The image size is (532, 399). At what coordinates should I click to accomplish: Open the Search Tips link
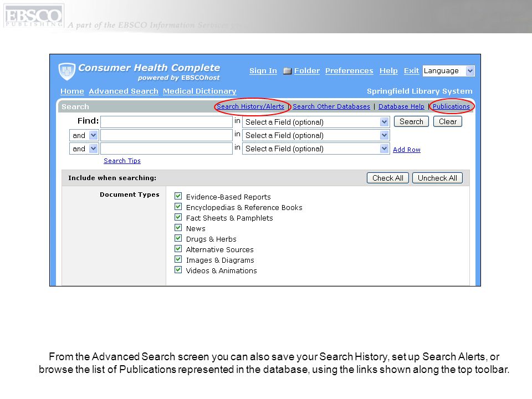tap(122, 161)
